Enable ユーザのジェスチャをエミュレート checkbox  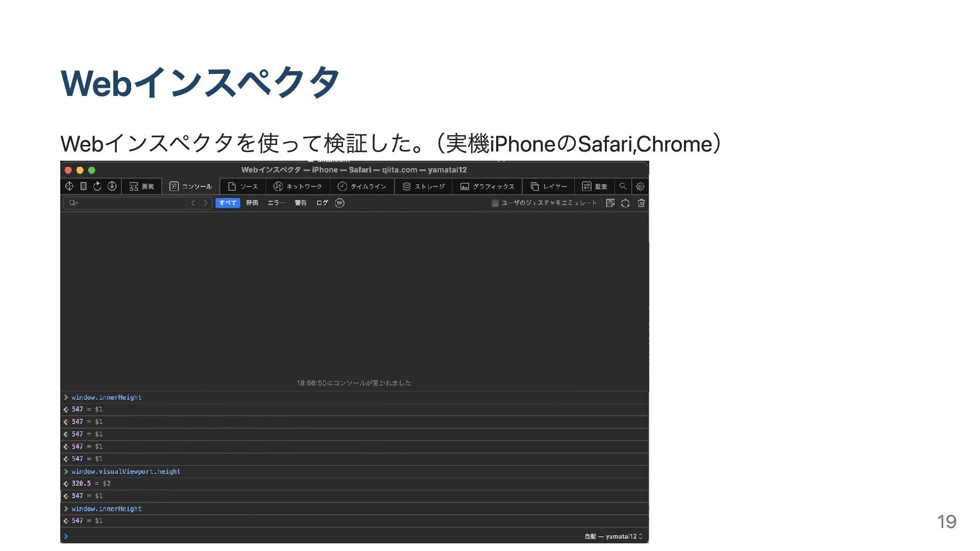495,203
